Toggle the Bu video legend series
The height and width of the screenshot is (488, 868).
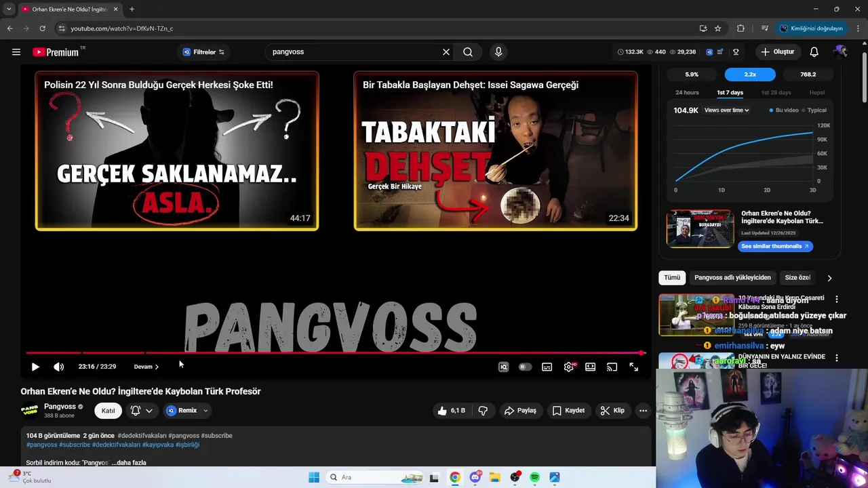click(784, 110)
